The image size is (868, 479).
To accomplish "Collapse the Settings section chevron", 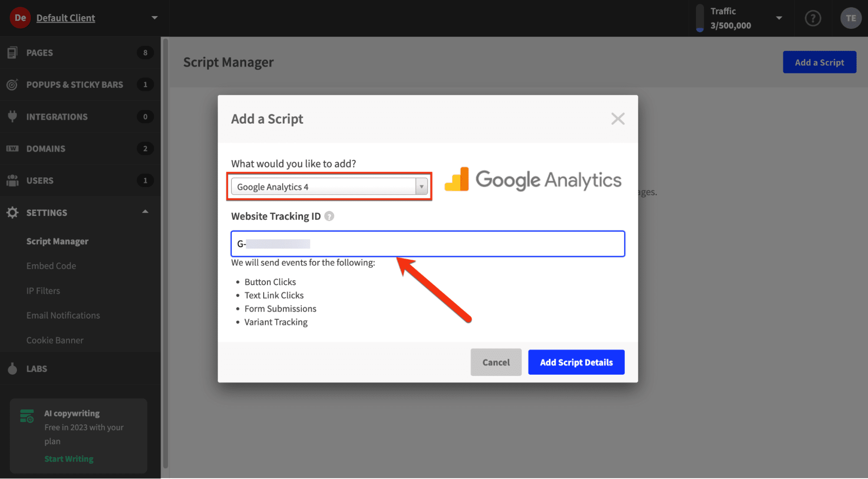I will [145, 212].
